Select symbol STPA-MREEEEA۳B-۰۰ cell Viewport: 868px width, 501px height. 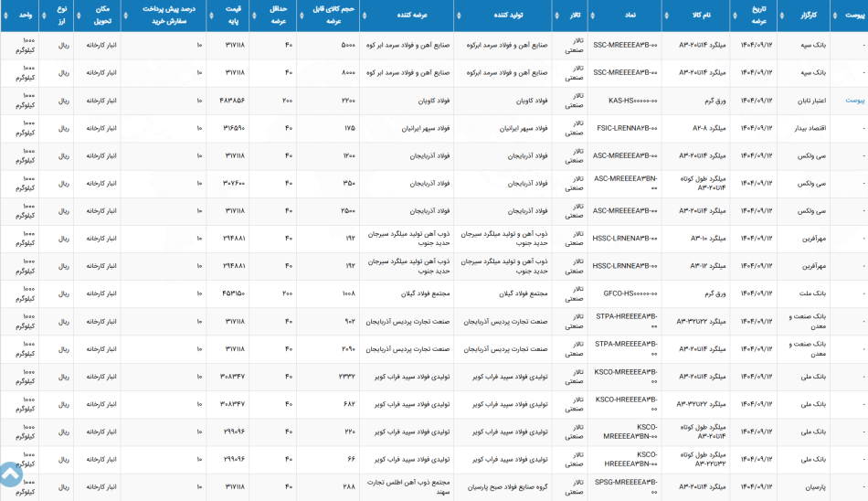click(625, 349)
